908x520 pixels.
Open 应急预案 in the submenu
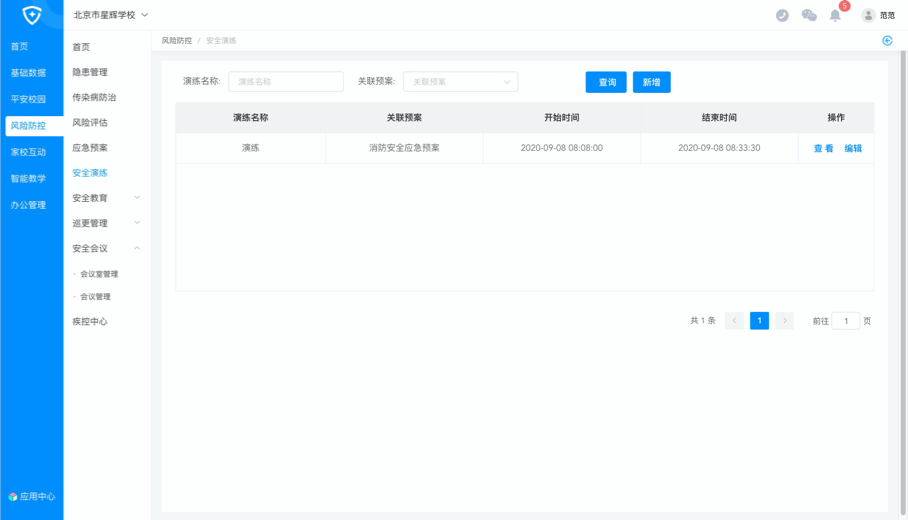point(90,148)
